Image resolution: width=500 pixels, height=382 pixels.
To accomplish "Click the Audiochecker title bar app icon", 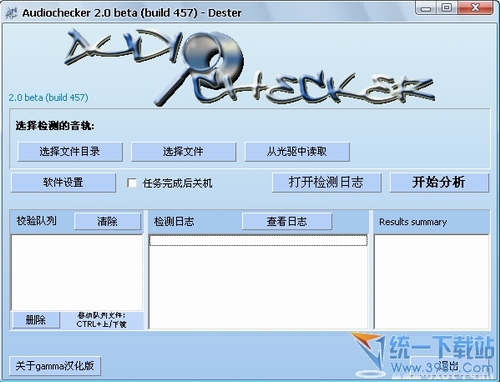I will pos(12,13).
